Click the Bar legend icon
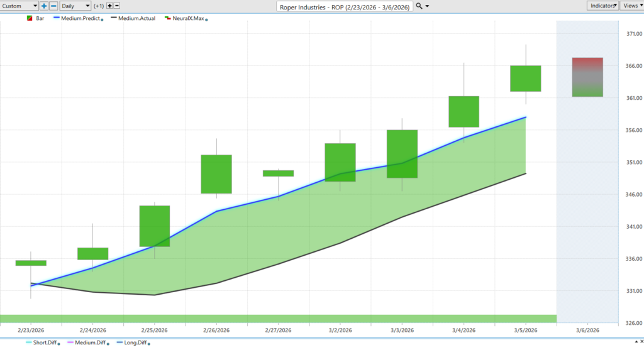 click(30, 18)
